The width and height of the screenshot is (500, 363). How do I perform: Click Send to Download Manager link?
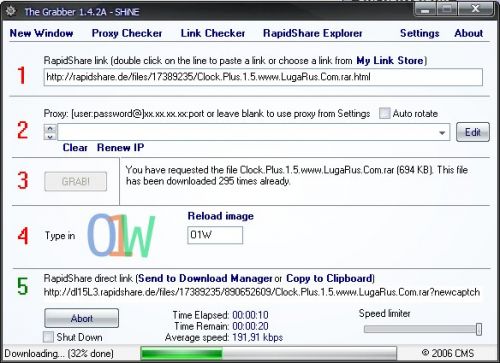(x=205, y=278)
